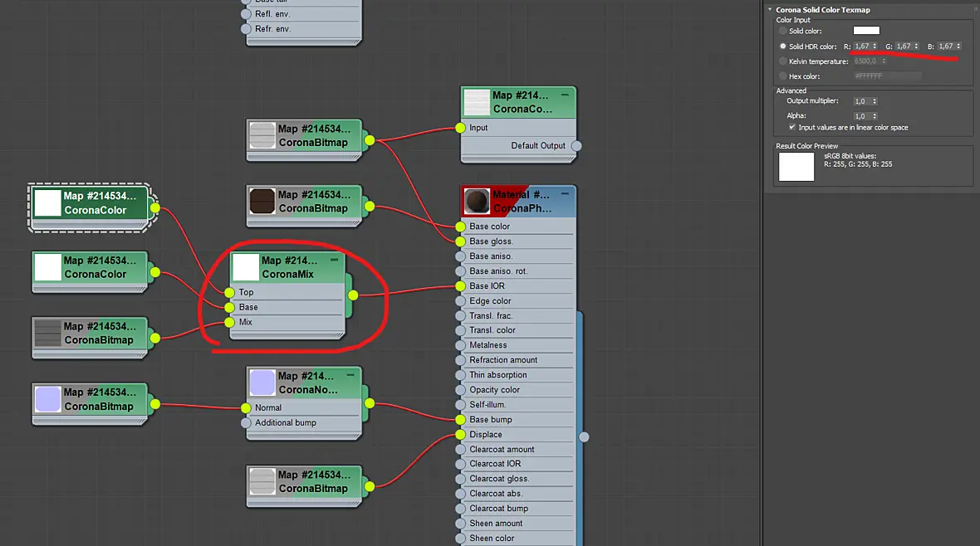Select the Kelvin temperature radio option
Image resolution: width=980 pixels, height=546 pixels.
tap(782, 61)
